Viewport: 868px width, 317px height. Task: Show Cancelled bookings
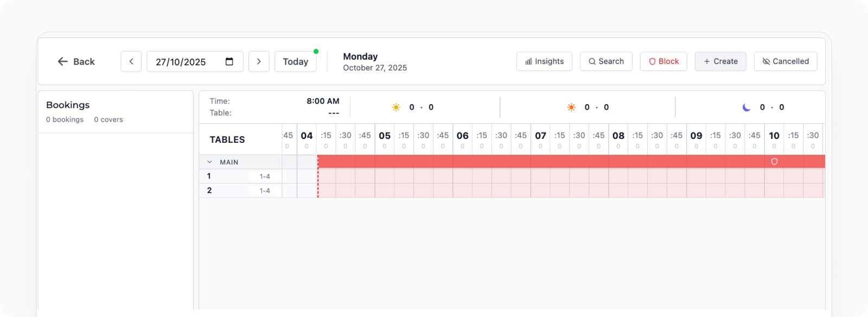786,61
